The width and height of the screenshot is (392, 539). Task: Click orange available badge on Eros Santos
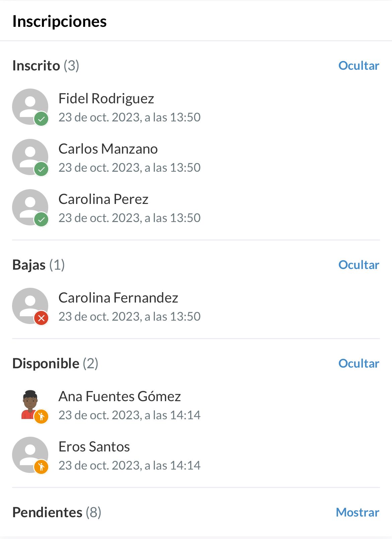coord(42,467)
